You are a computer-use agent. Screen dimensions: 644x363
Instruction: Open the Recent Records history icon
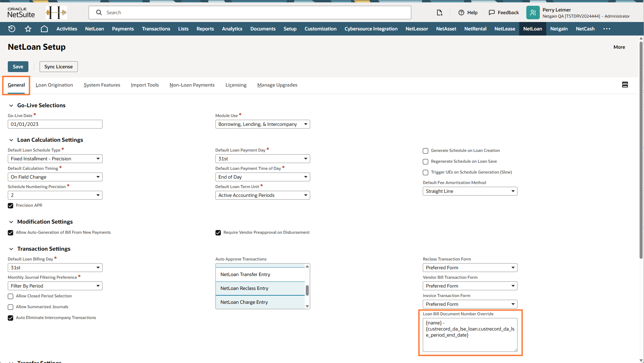pyautogui.click(x=12, y=29)
